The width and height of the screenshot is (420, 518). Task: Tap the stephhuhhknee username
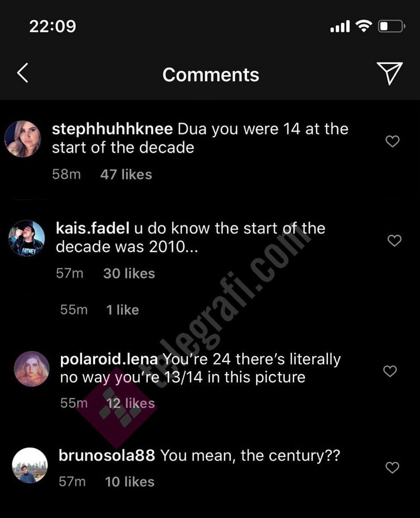(112, 129)
